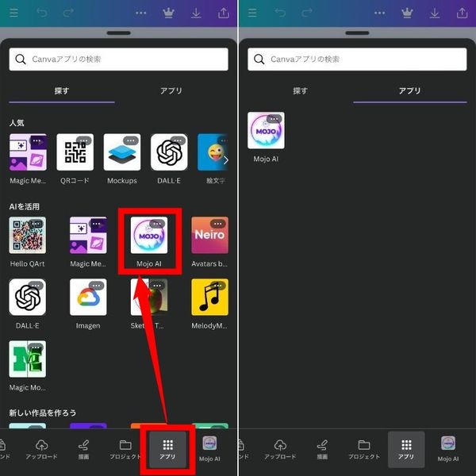The width and height of the screenshot is (476, 476).
Task: Open Magic Media app in 人気 row
Action: click(x=28, y=152)
